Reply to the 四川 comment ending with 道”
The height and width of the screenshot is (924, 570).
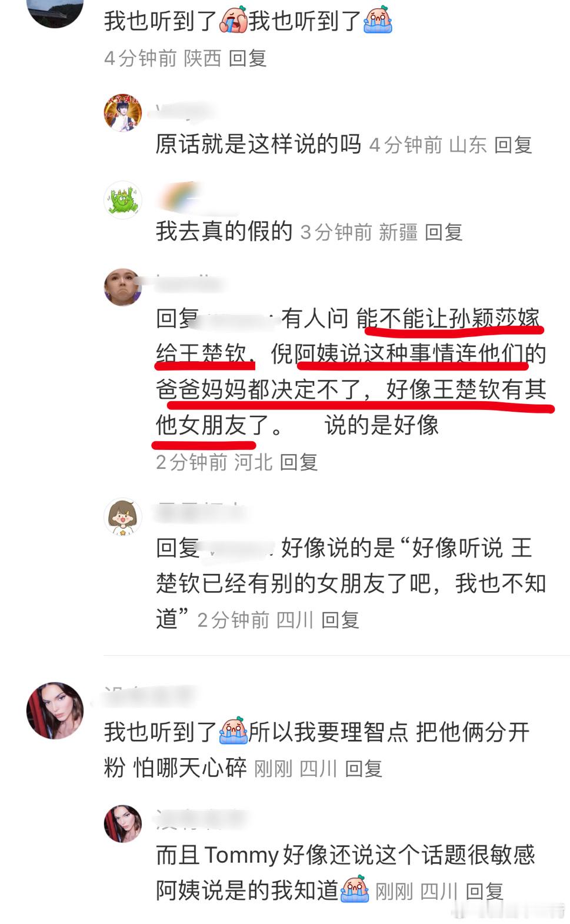pyautogui.click(x=340, y=619)
